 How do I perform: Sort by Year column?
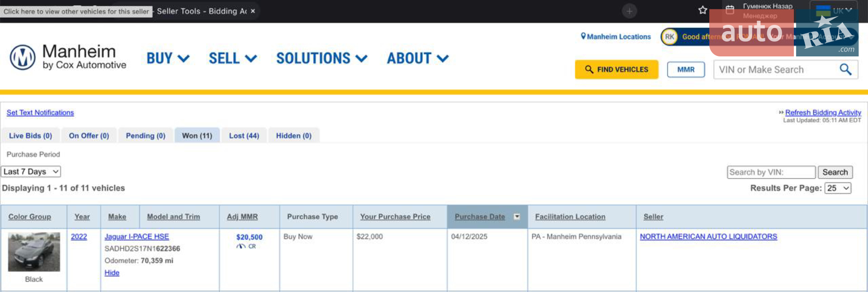pos(82,217)
